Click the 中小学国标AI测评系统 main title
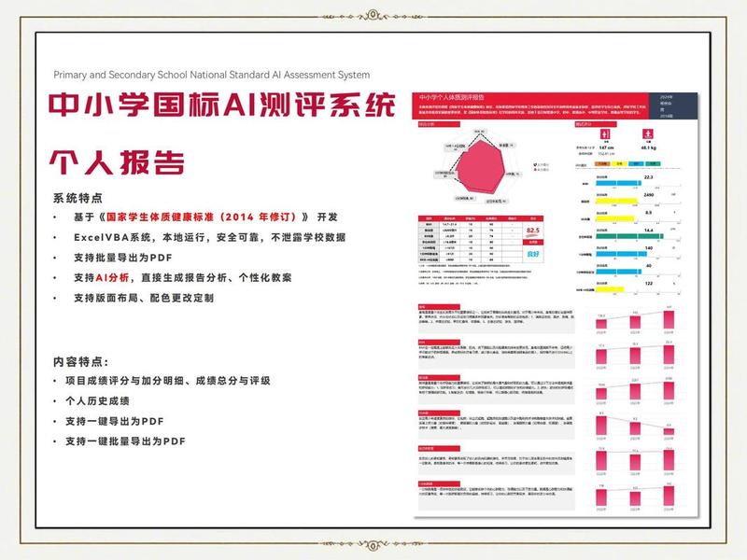 222,105
